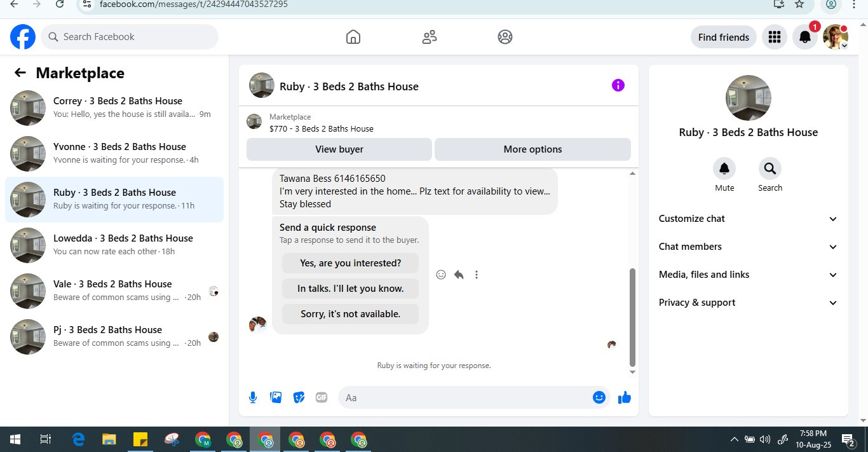Expand Privacy & support section

click(x=749, y=303)
